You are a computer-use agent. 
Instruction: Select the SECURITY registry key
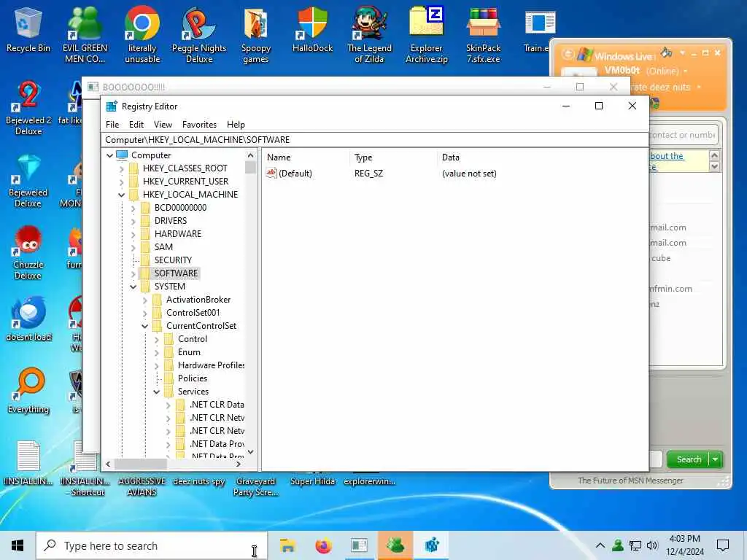[x=173, y=260]
